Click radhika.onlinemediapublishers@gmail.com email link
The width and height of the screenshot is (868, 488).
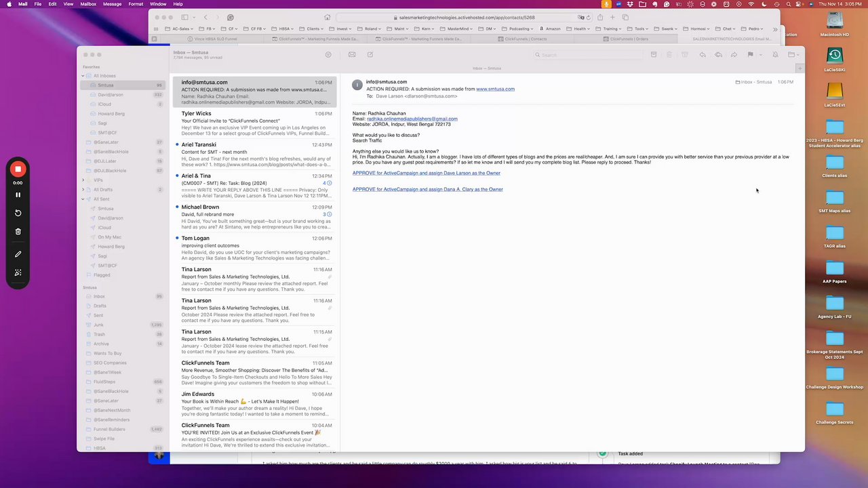(x=412, y=119)
